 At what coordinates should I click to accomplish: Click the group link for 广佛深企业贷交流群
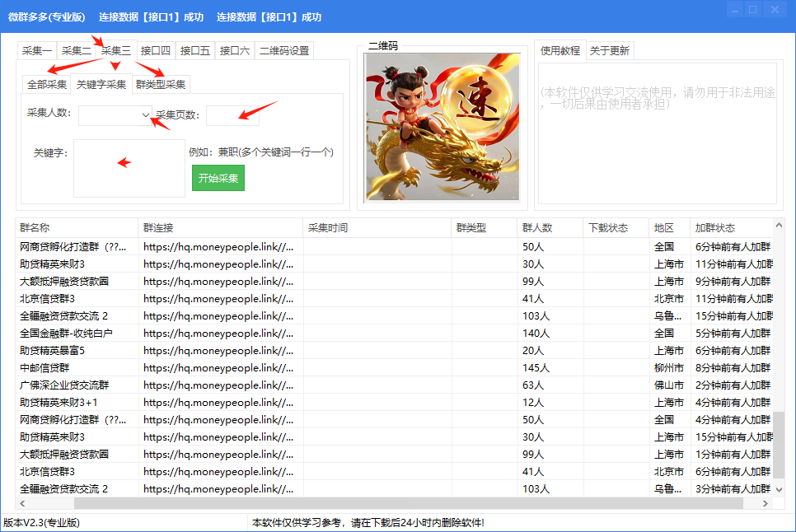coord(218,385)
